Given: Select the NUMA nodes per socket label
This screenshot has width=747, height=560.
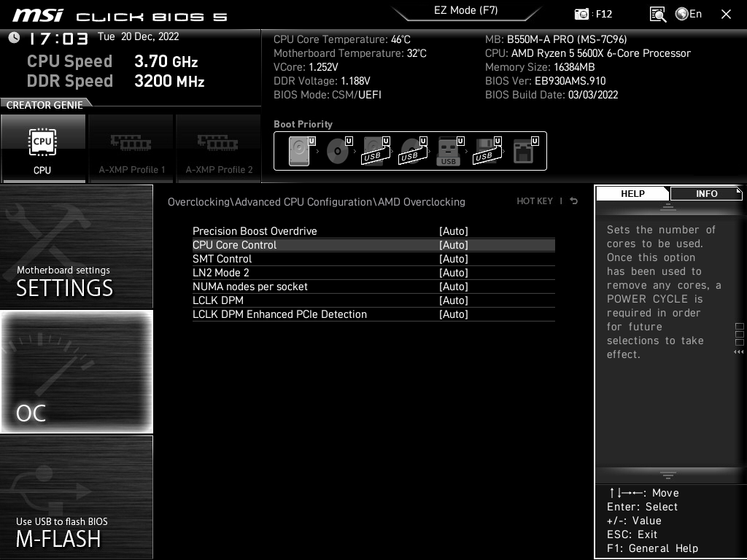Looking at the screenshot, I should pyautogui.click(x=250, y=286).
